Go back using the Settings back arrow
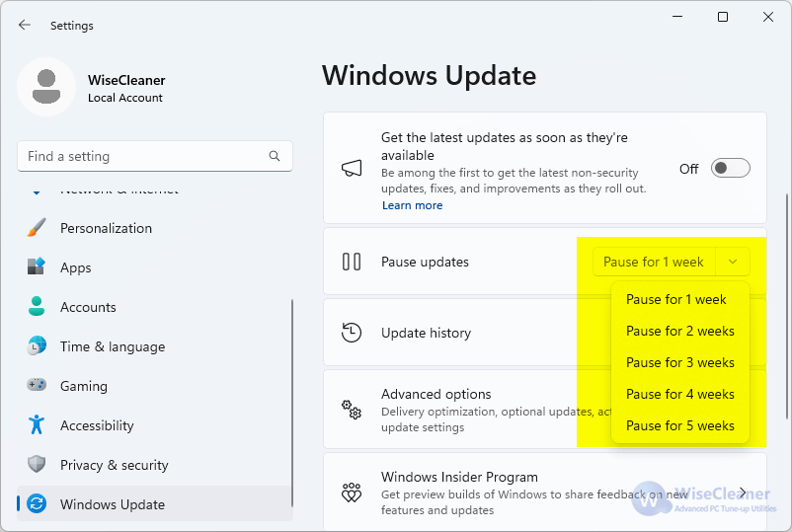 (x=24, y=25)
